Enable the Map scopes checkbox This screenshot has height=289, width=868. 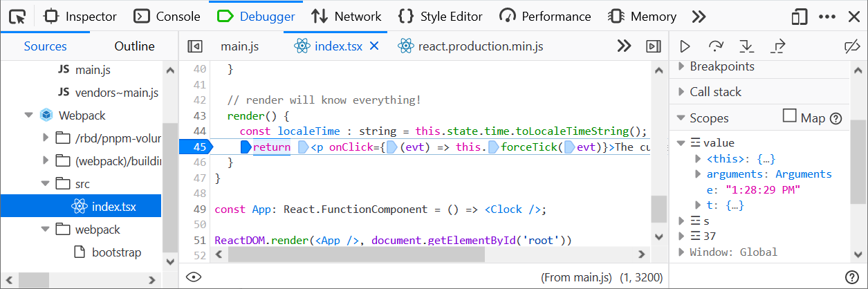click(x=789, y=115)
